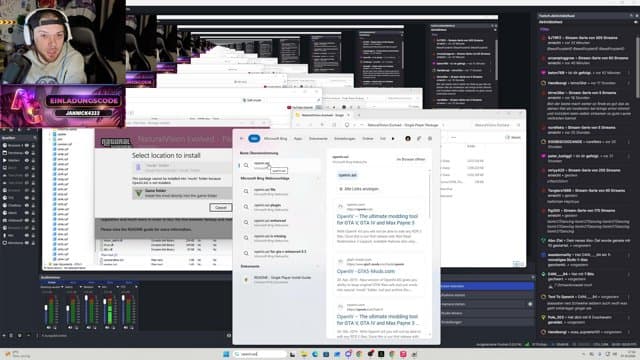The width and height of the screenshot is (640, 360).
Task: Toggle visibility of media play-icon source
Action: tap(27, 160)
